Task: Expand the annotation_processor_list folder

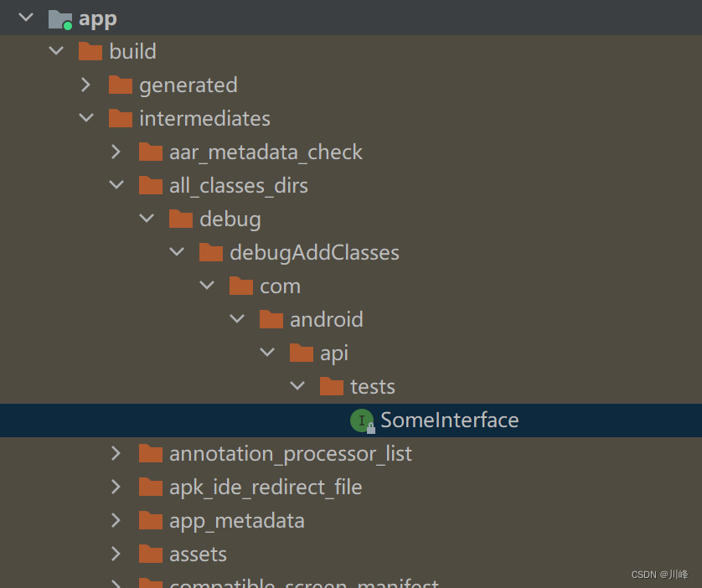Action: coord(116,453)
